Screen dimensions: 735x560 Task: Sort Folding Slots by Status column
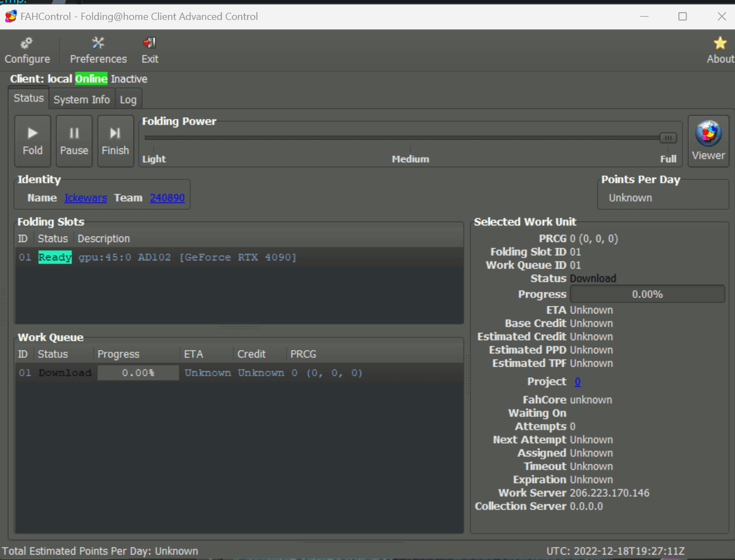pos(53,239)
